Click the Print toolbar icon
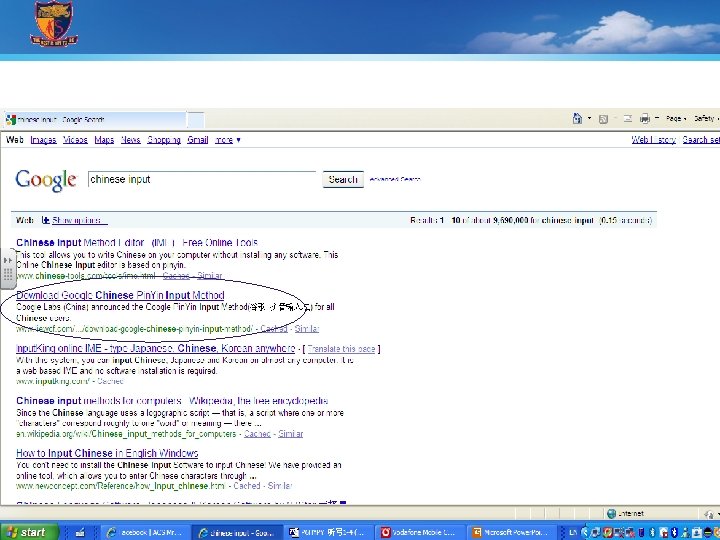Image resolution: width=720 pixels, height=540 pixels. tap(645, 118)
